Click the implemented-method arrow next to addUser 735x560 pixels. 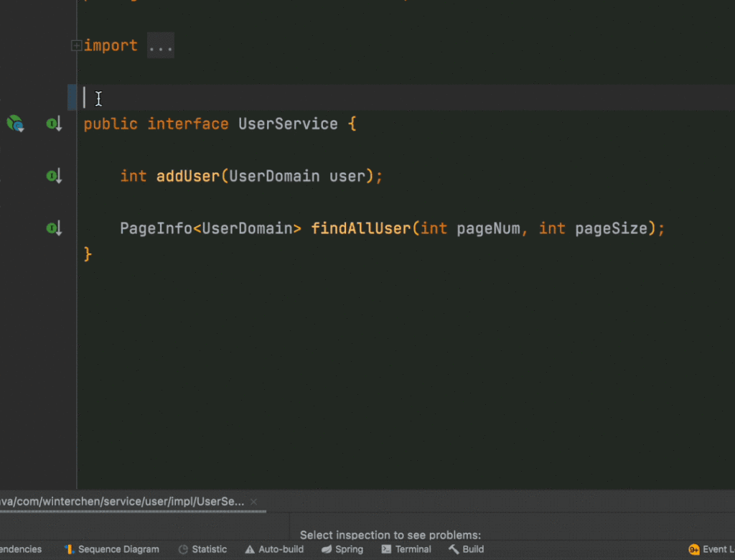pos(53,176)
